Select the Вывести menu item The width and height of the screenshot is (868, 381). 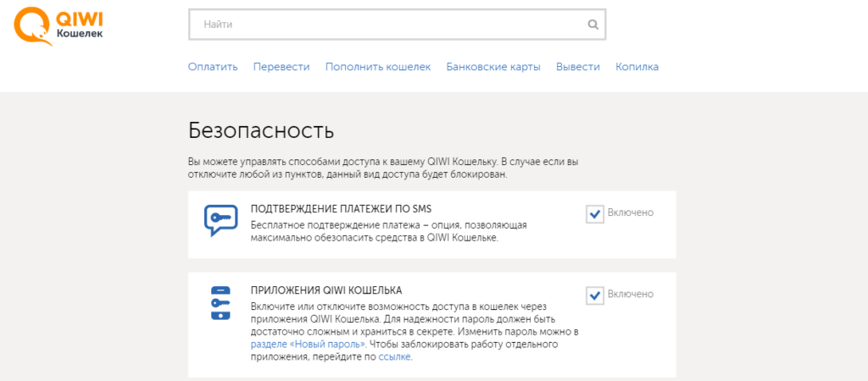578,67
